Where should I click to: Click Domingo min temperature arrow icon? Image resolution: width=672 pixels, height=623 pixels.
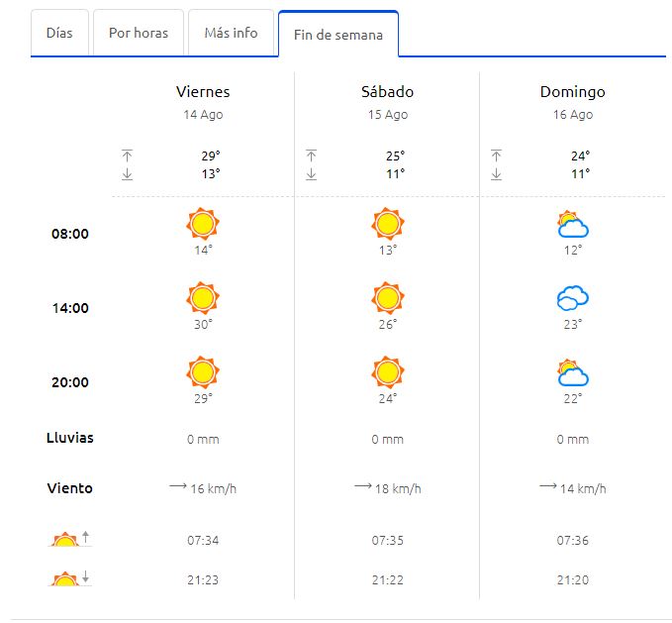click(x=496, y=174)
